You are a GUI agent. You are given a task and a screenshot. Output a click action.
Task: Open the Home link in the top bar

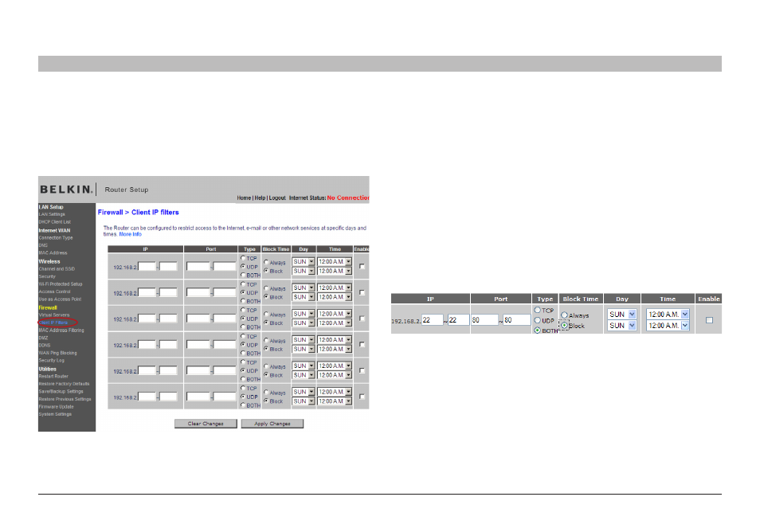coord(244,198)
